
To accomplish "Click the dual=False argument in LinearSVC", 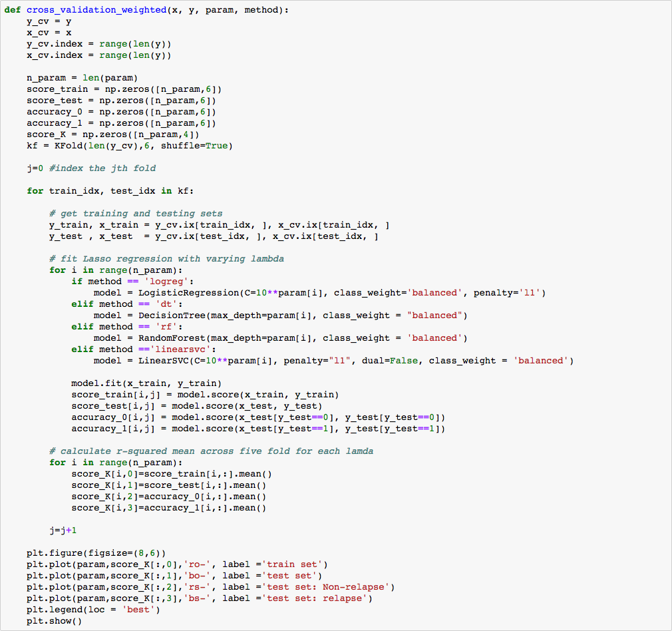I will pos(389,361).
